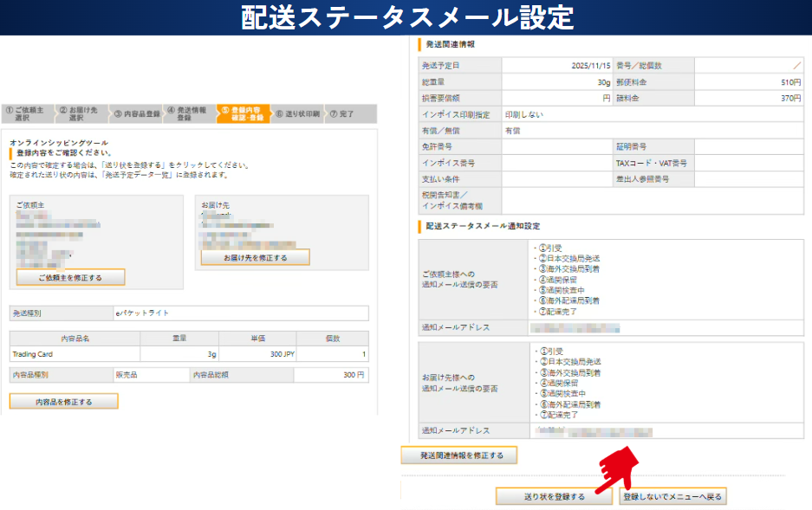Image resolution: width=812 pixels, height=510 pixels.
Task: Click the Trading Card item name cell
Action: tap(74, 354)
